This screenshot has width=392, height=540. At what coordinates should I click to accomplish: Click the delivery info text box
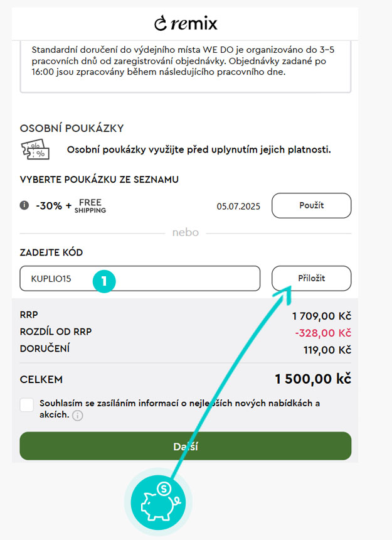coord(186,66)
